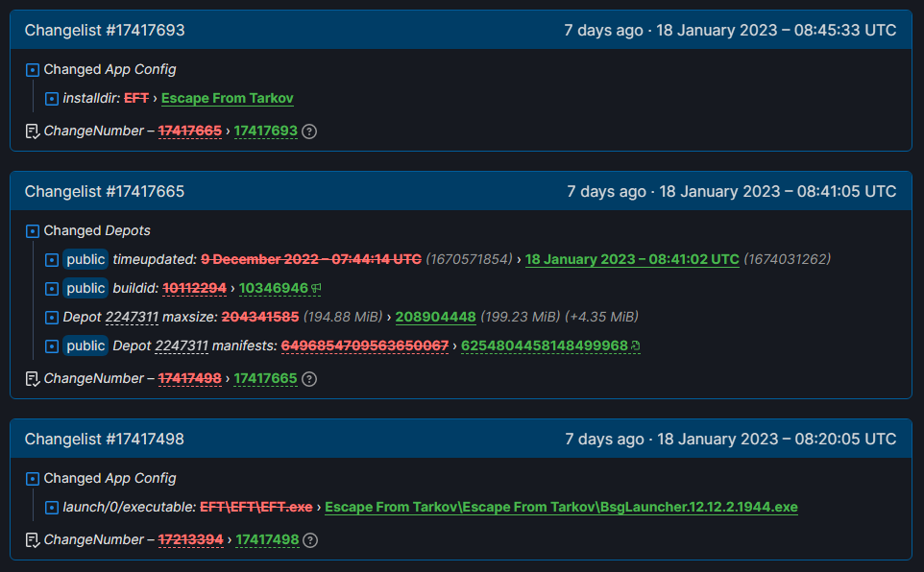924x572 pixels.
Task: Click the unix timestamp (1670571854)
Action: point(470,259)
